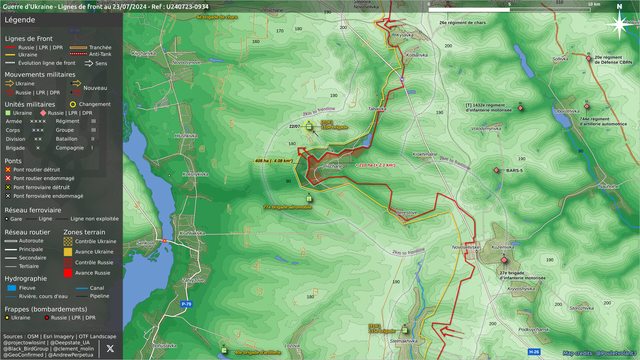
Task: Click the north compass star icon
Action: click(619, 25)
